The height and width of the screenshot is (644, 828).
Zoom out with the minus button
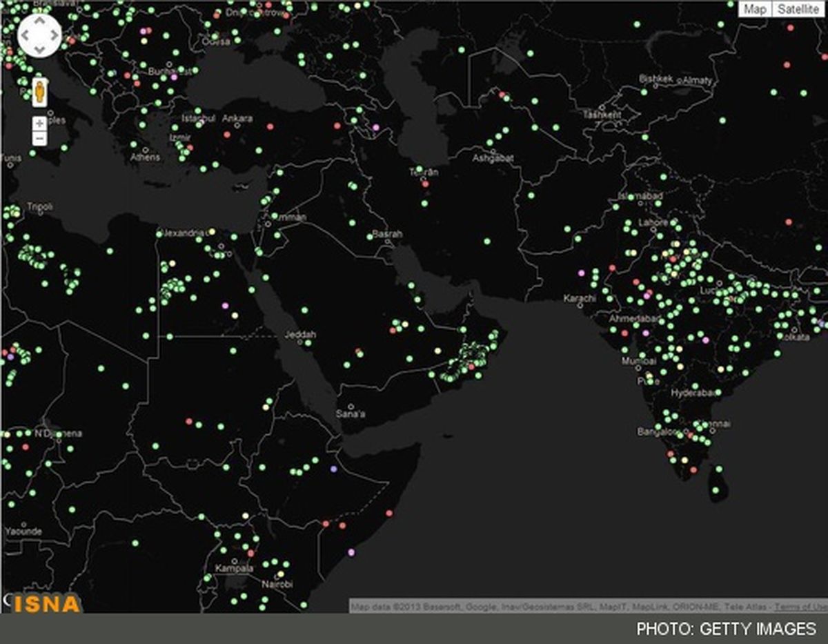(40, 139)
